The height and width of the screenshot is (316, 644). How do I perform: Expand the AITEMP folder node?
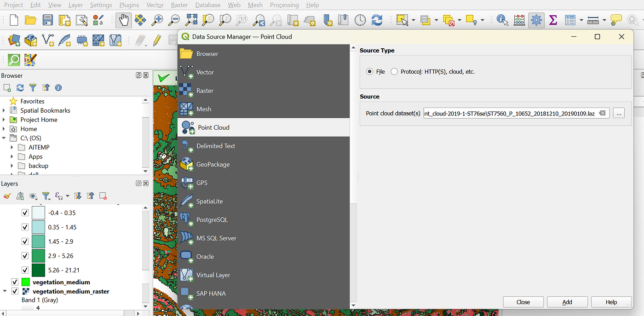(12, 147)
